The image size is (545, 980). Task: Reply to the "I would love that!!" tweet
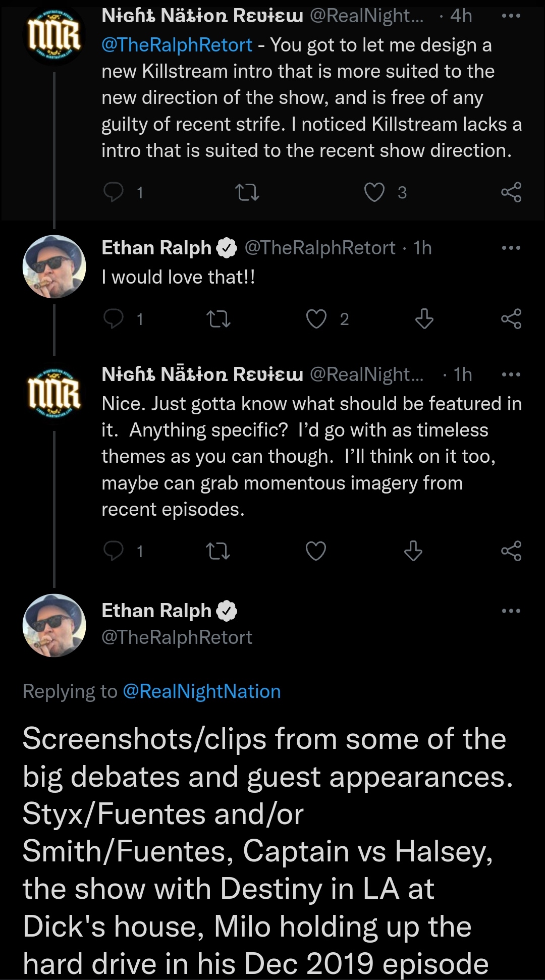pyautogui.click(x=114, y=319)
